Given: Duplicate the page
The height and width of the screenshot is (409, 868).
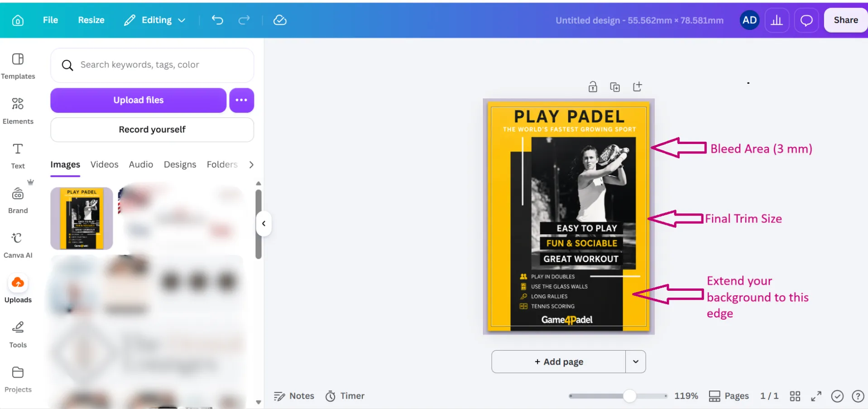Looking at the screenshot, I should tap(615, 87).
